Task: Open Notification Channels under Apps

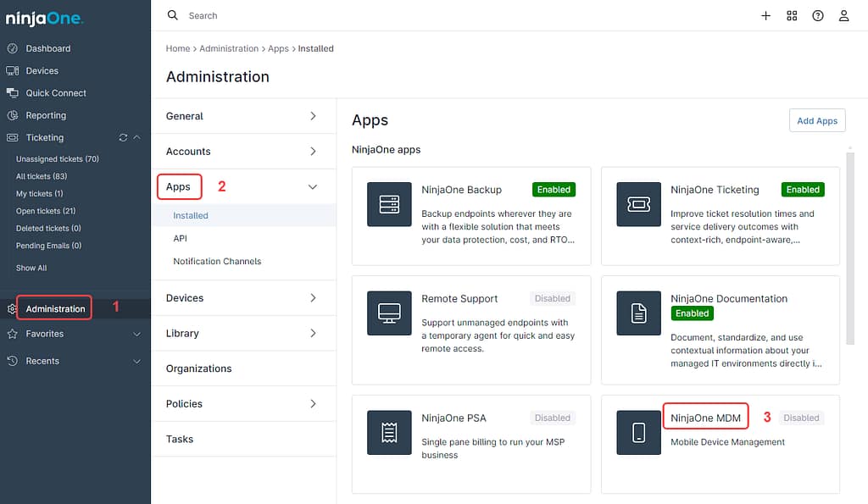Action: tap(216, 261)
